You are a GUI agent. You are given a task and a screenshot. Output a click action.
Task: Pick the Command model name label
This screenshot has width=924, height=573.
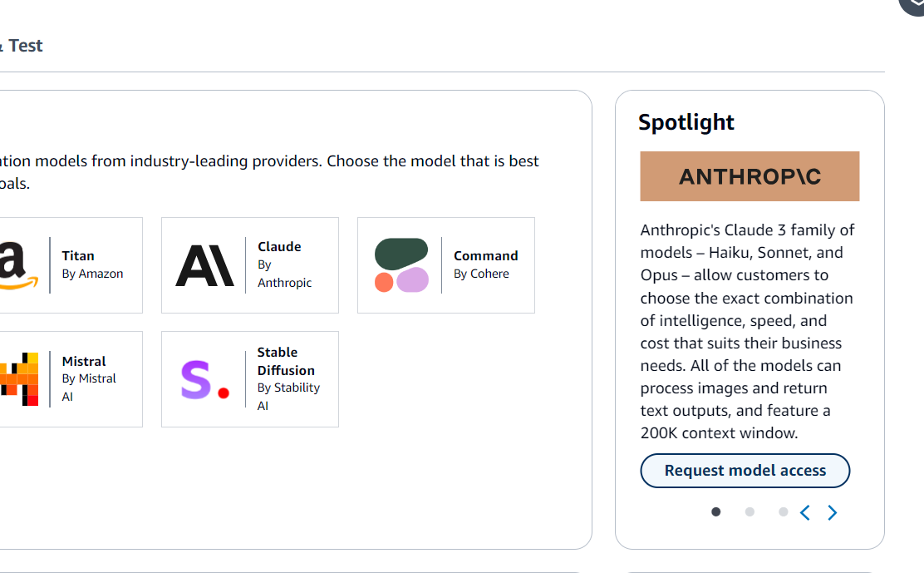click(485, 256)
